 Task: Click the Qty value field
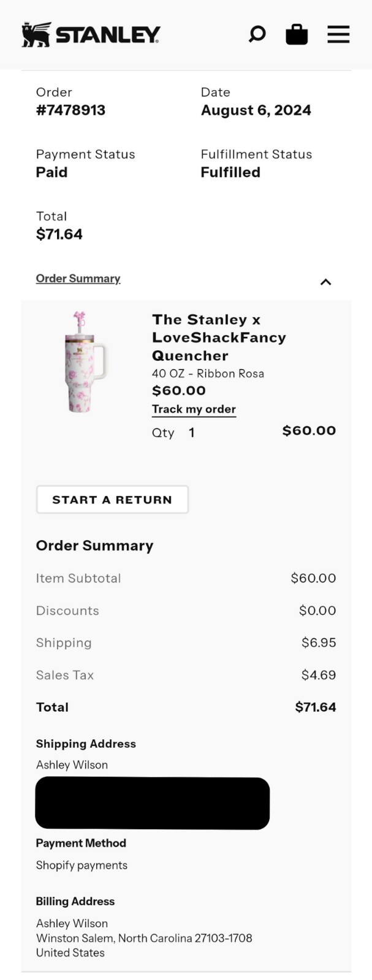(x=191, y=432)
